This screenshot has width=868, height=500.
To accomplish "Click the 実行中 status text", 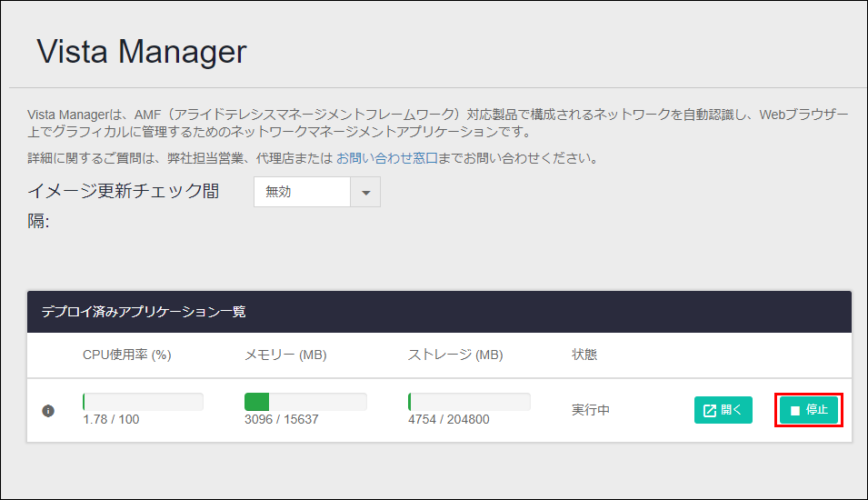I will click(x=591, y=410).
